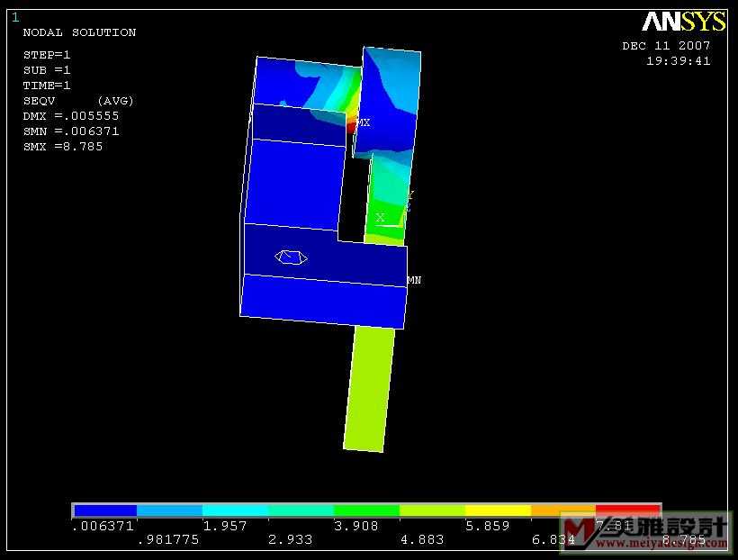Select the MN minimum stress marker

(x=414, y=280)
